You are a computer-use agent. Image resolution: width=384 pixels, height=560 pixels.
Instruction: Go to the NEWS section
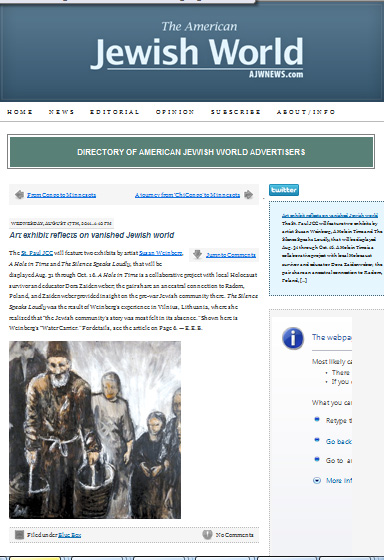[61, 112]
